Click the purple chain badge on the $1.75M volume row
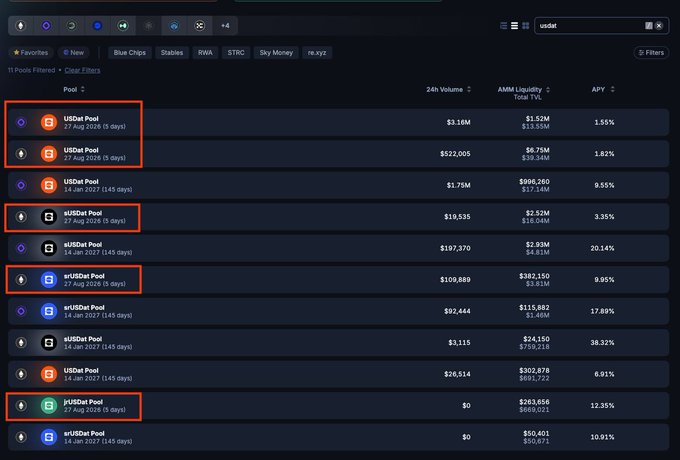 pyautogui.click(x=21, y=185)
